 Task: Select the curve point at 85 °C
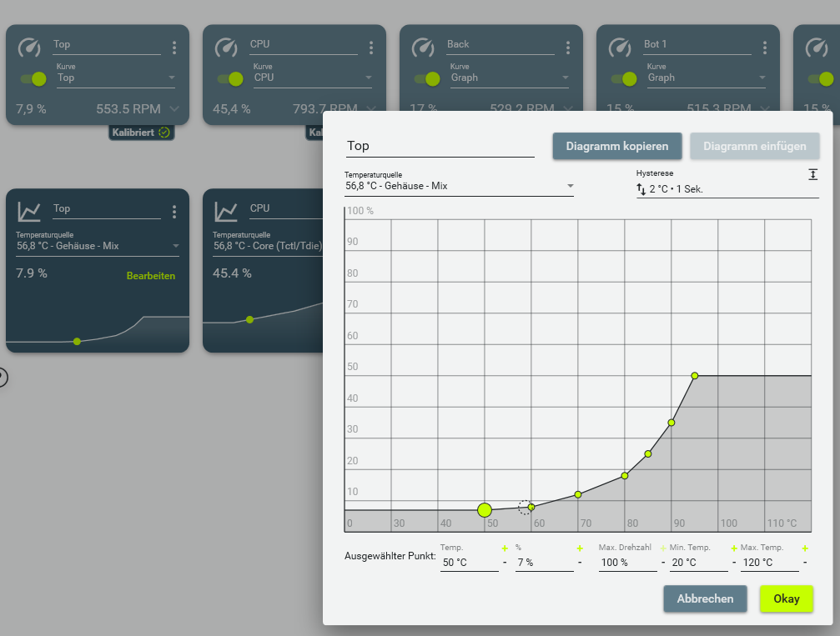[648, 454]
